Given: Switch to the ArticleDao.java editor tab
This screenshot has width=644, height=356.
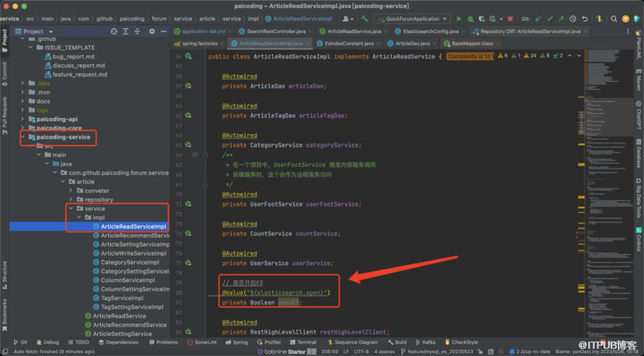Looking at the screenshot, I should (x=411, y=43).
